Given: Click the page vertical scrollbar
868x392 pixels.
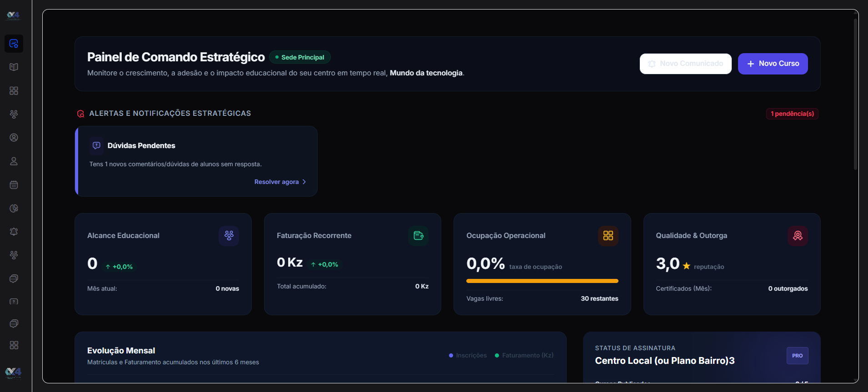Looking at the screenshot, I should point(856,94).
